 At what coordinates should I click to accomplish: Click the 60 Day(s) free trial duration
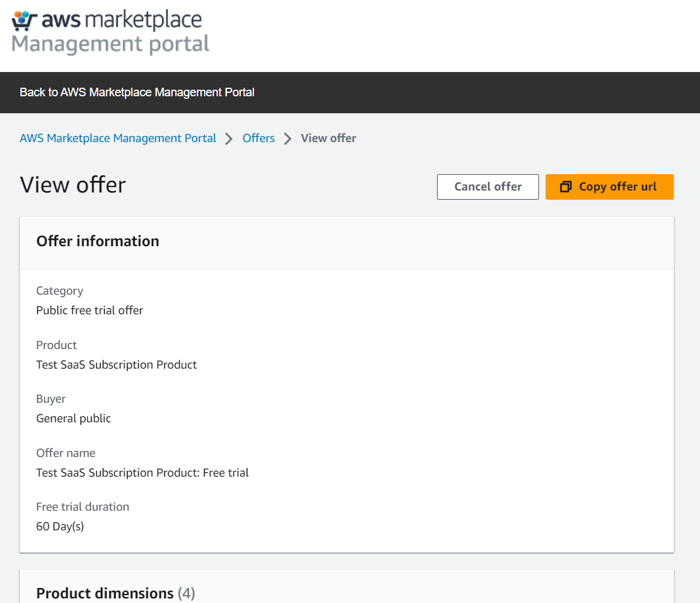point(60,526)
